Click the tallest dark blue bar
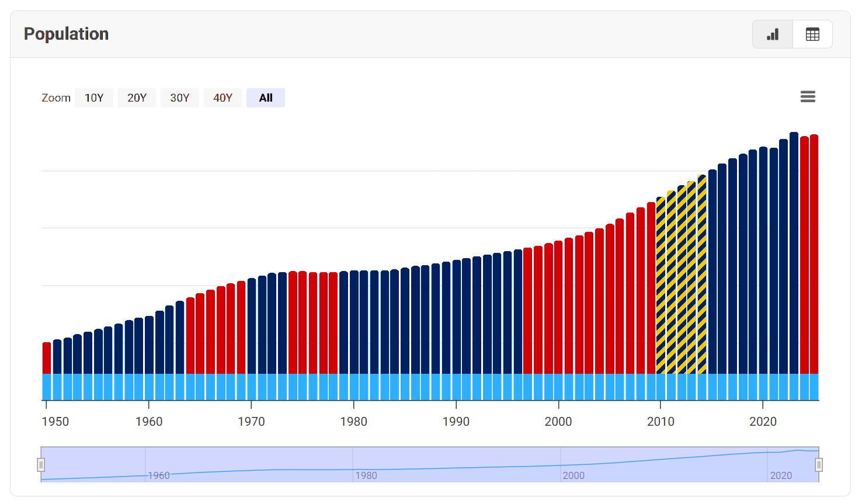This screenshot has width=862, height=504. pyautogui.click(x=794, y=251)
